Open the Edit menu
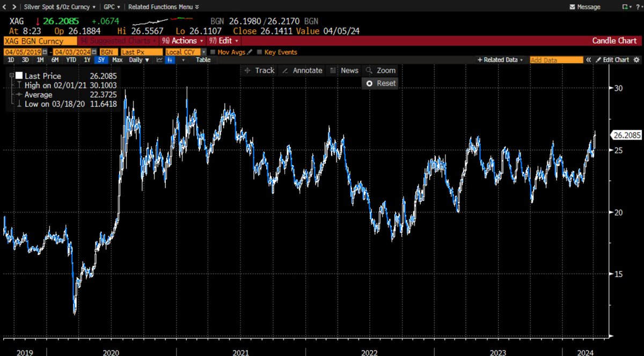Viewport: 644px width, 356px height. 224,41
